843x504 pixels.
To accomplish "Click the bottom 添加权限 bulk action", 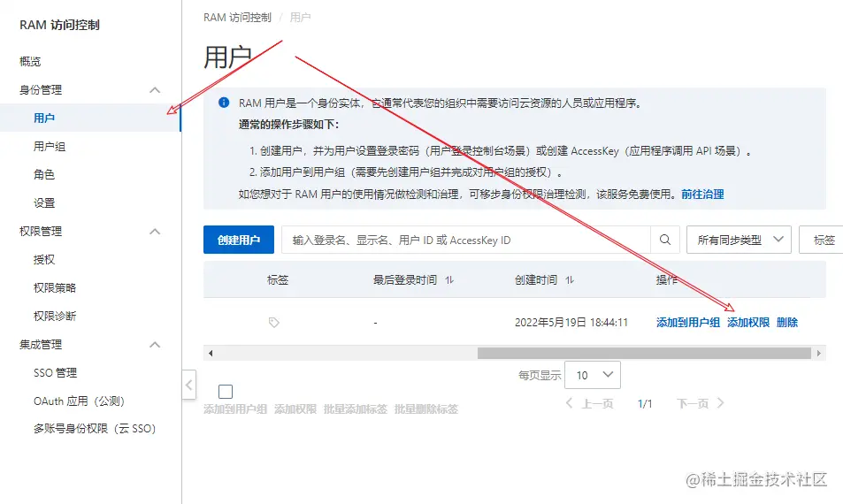I will [x=295, y=409].
